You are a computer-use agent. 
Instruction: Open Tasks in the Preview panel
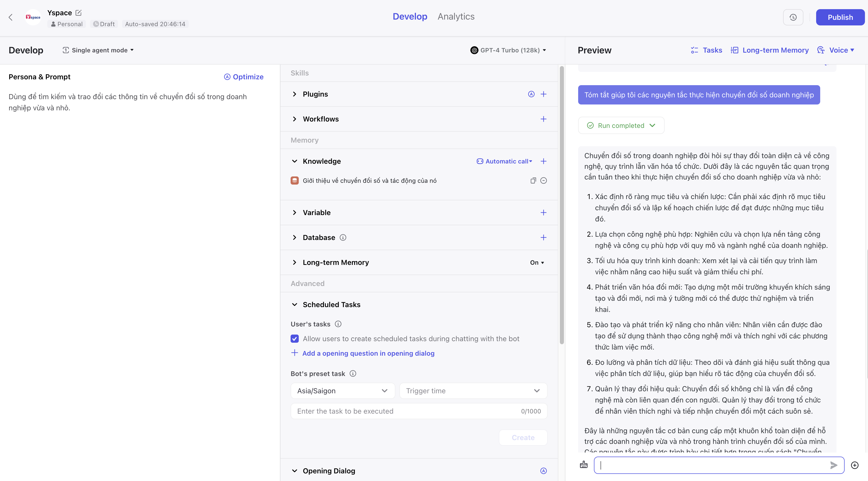(x=706, y=50)
